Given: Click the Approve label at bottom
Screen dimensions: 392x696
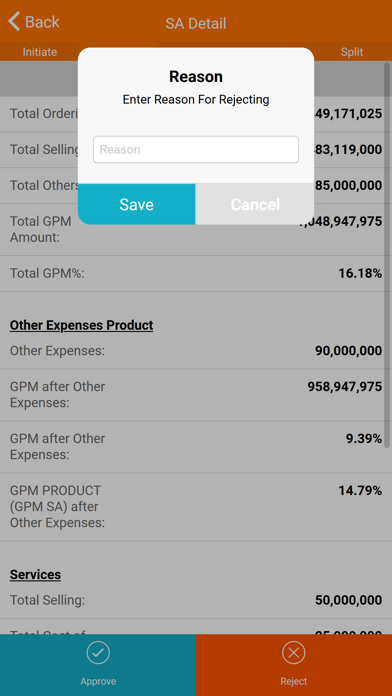Looking at the screenshot, I should tap(98, 681).
